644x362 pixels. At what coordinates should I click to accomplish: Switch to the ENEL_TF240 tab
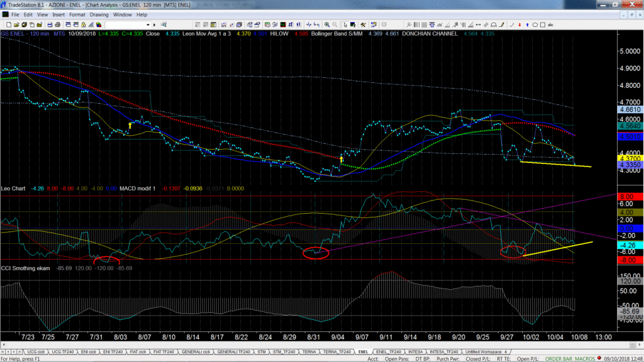[389, 352]
